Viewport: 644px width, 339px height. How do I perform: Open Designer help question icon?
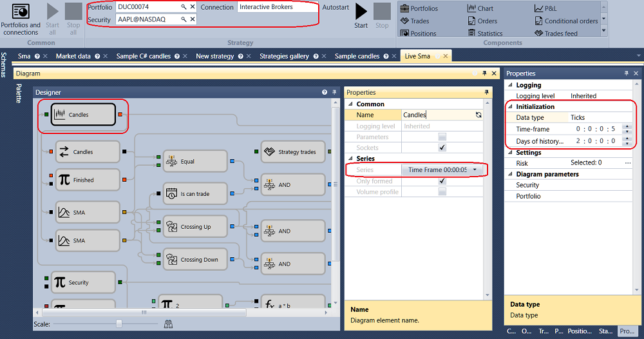[x=325, y=92]
